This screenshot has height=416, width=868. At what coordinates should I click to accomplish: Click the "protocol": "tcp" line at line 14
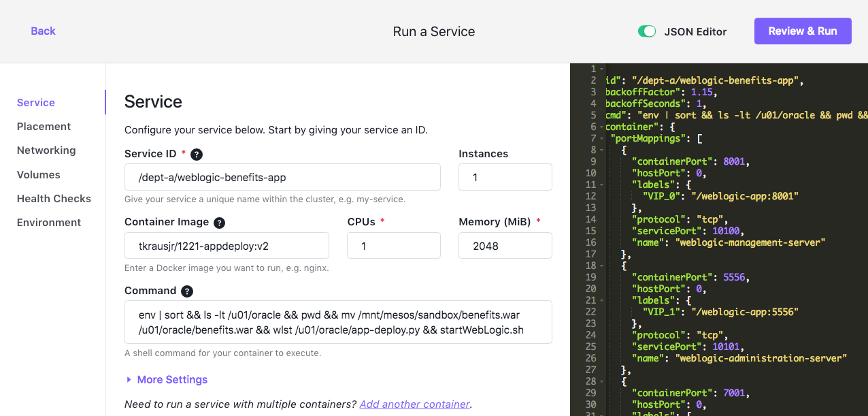pyautogui.click(x=680, y=220)
